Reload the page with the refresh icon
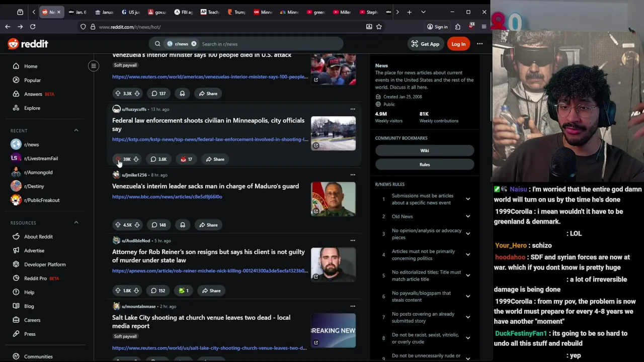 [x=33, y=27]
